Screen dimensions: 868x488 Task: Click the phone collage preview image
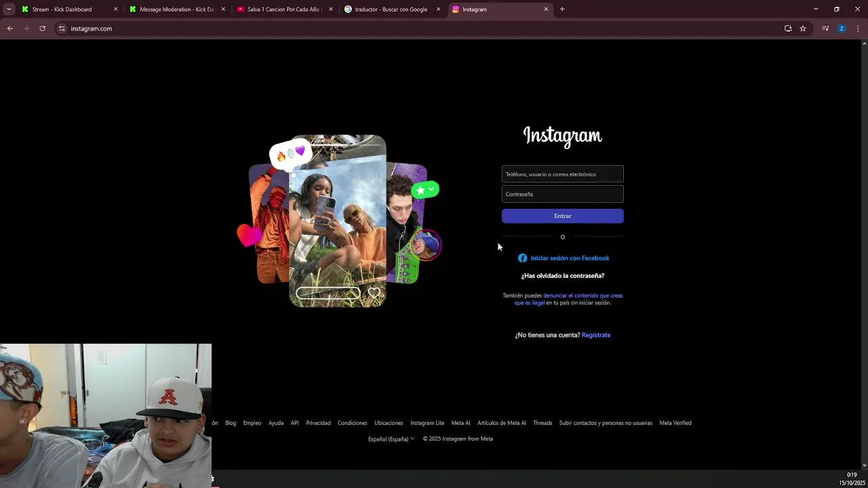click(x=339, y=221)
